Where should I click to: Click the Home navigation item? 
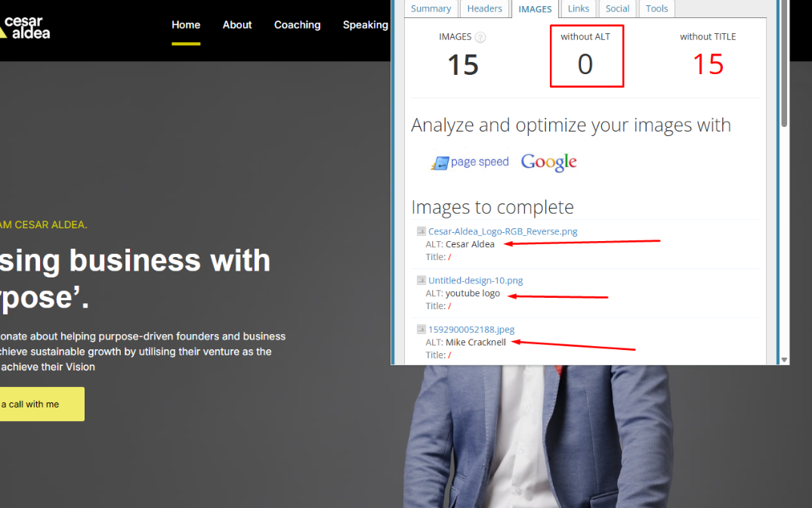point(186,25)
